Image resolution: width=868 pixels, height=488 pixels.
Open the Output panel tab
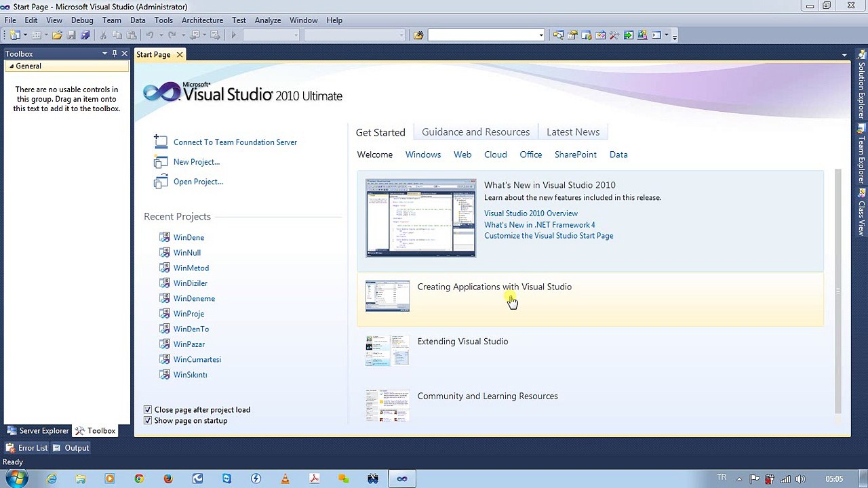pos(71,448)
